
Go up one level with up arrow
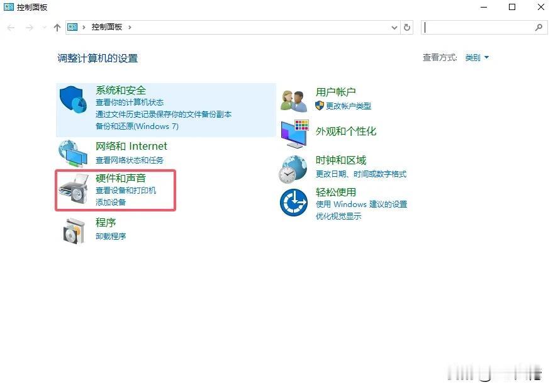tap(57, 28)
